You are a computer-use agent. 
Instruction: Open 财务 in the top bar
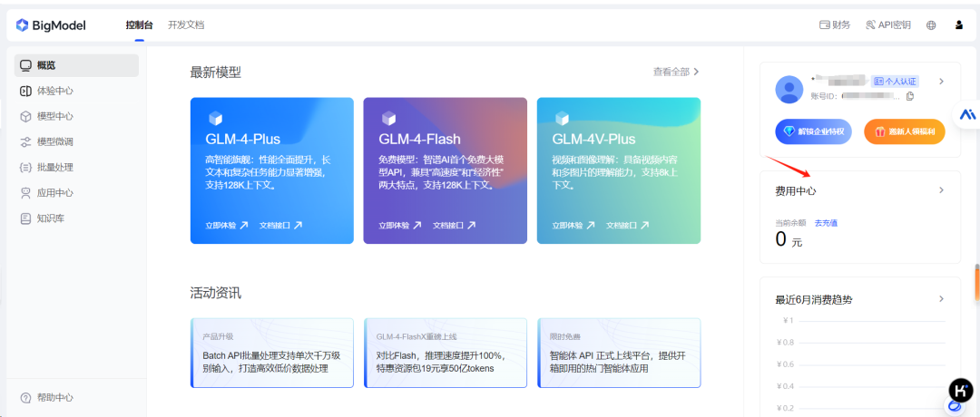click(835, 25)
